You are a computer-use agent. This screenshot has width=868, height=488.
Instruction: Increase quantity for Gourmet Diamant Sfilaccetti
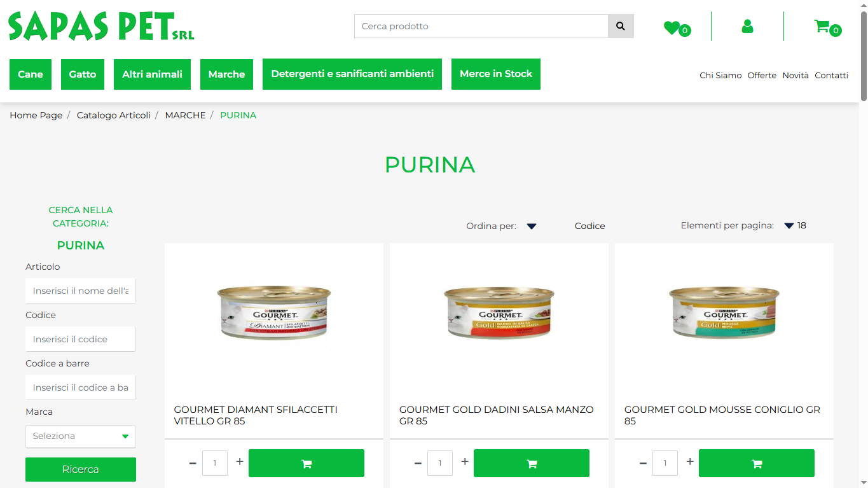240,462
